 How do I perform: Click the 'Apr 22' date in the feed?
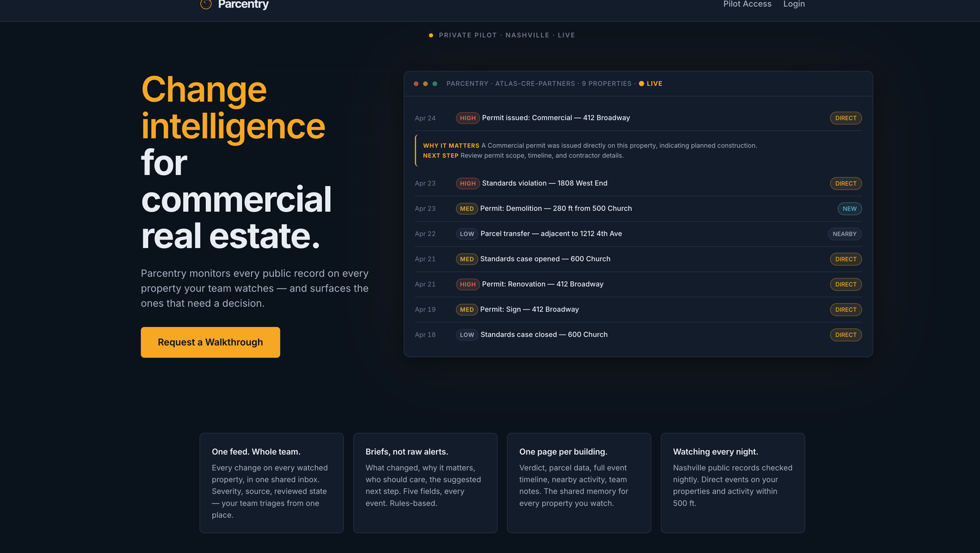click(x=425, y=234)
